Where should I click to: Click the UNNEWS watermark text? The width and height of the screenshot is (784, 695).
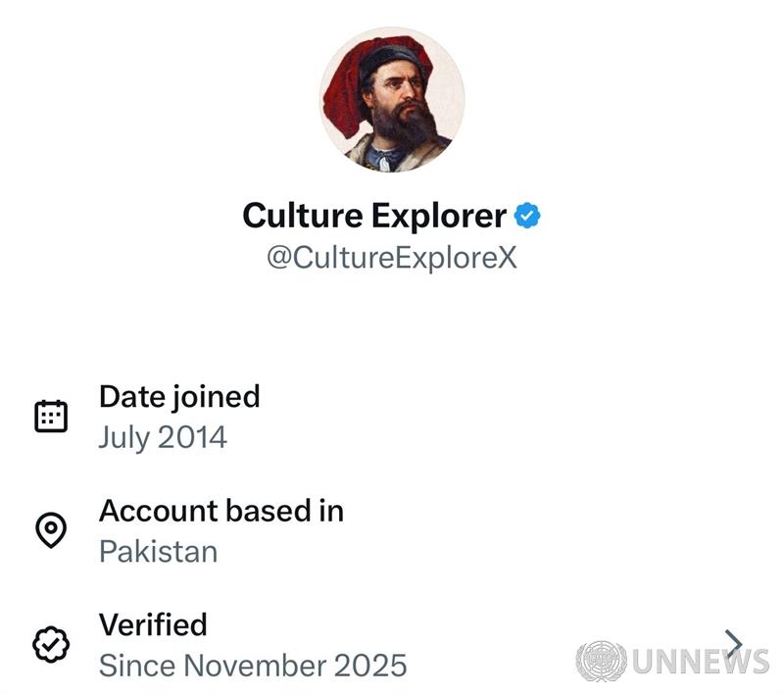pyautogui.click(x=700, y=662)
